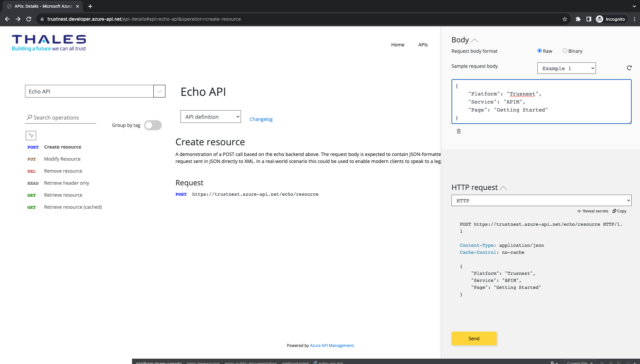
Task: Go back to previous page
Action: pyautogui.click(x=7, y=19)
